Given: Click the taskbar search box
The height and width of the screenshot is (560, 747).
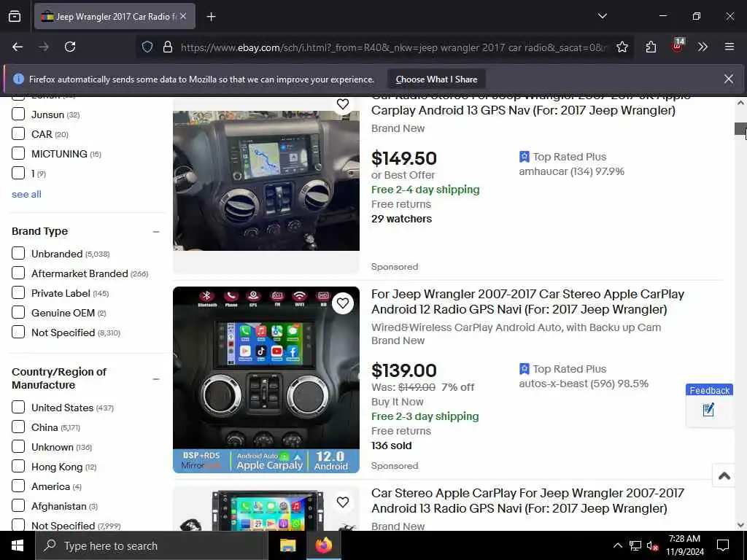Looking at the screenshot, I should point(152,545).
